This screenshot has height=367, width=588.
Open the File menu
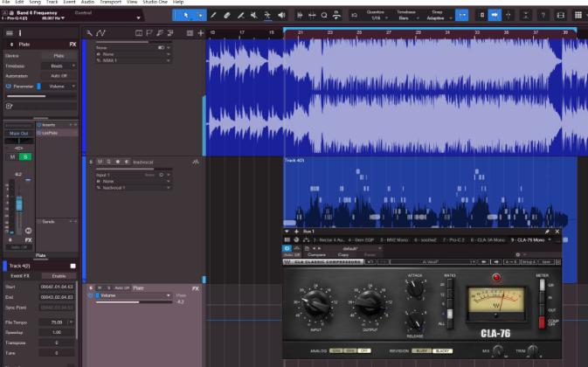tap(6, 3)
